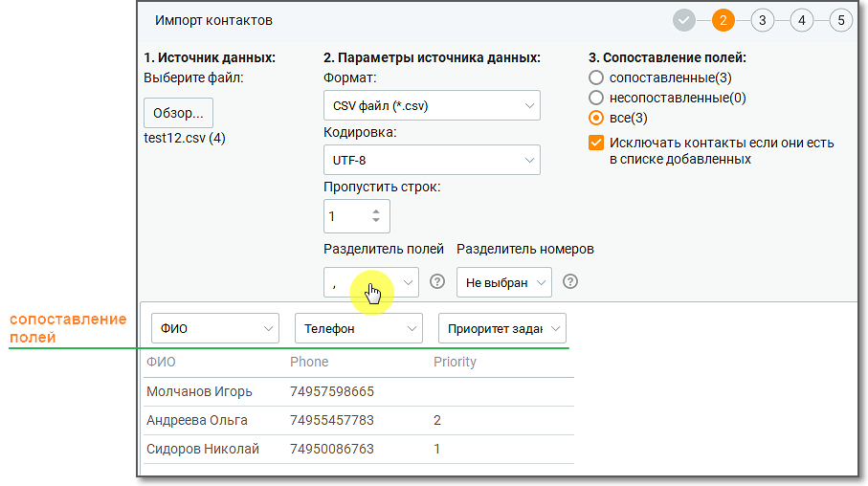Image resolution: width=868 pixels, height=486 pixels.
Task: Increase Пропустить строк value with up arrow
Action: (376, 211)
